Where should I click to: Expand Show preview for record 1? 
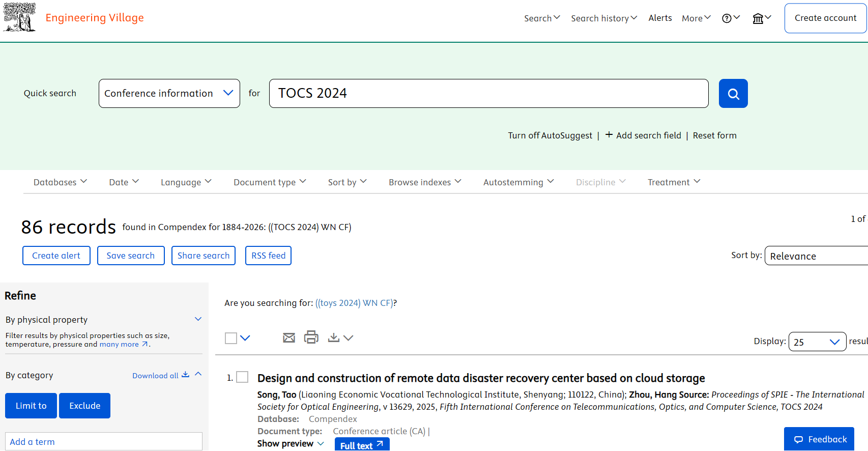(x=291, y=443)
